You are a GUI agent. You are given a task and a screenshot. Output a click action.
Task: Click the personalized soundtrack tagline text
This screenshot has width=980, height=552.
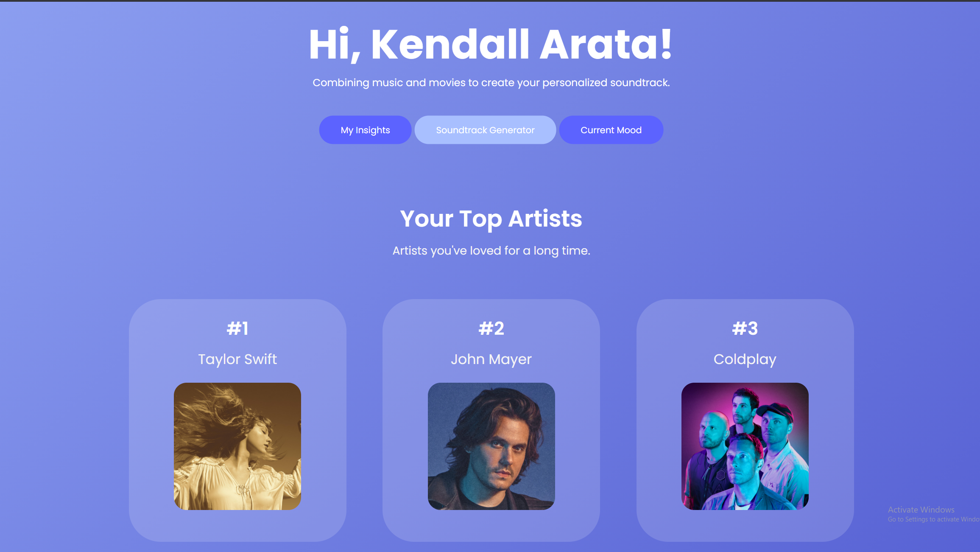pyautogui.click(x=491, y=83)
